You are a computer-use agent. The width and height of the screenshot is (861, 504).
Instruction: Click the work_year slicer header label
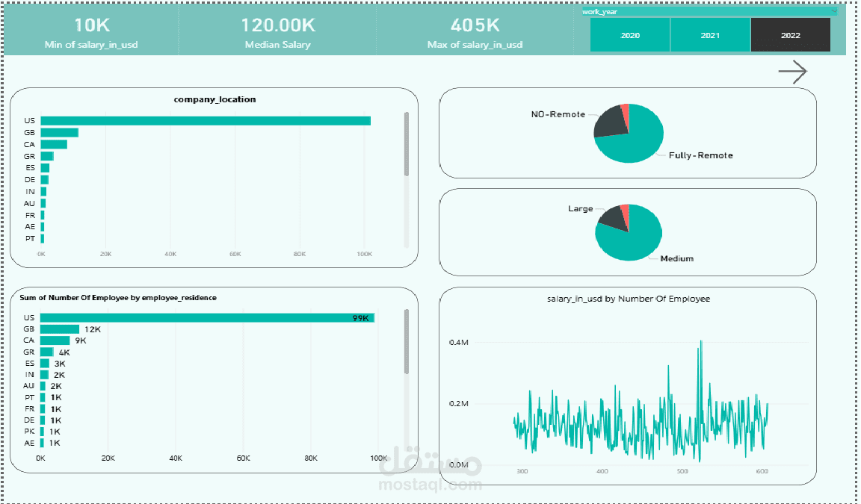click(599, 11)
